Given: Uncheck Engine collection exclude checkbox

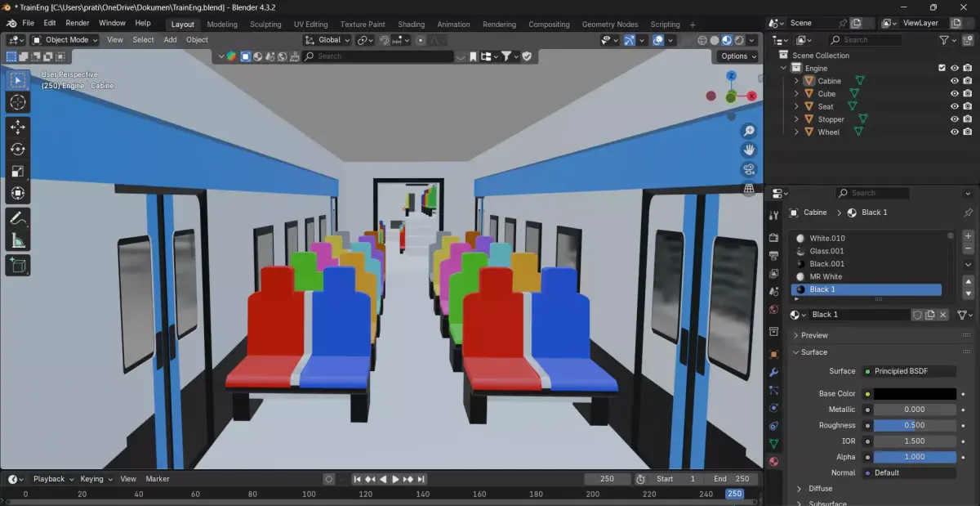Looking at the screenshot, I should click(942, 69).
